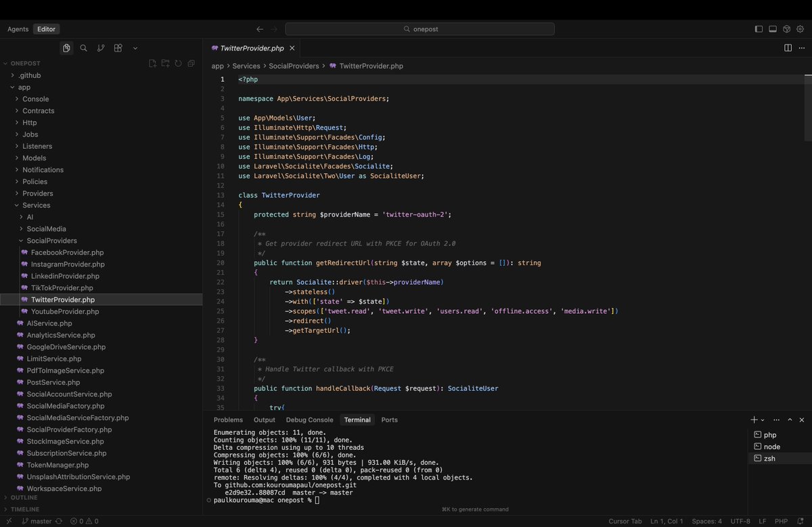Click the PHP language mode indicator
This screenshot has height=527, width=812.
coord(781,522)
